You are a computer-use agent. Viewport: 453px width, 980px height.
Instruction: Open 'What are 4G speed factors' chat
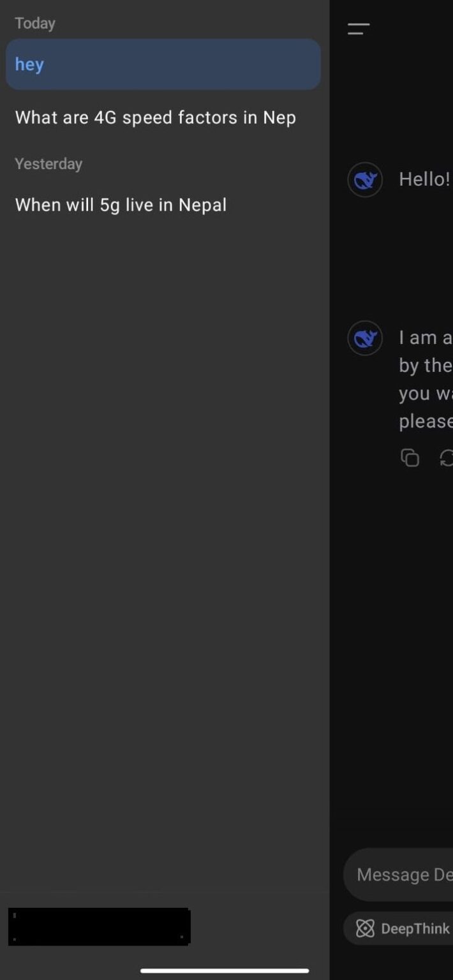tap(156, 117)
